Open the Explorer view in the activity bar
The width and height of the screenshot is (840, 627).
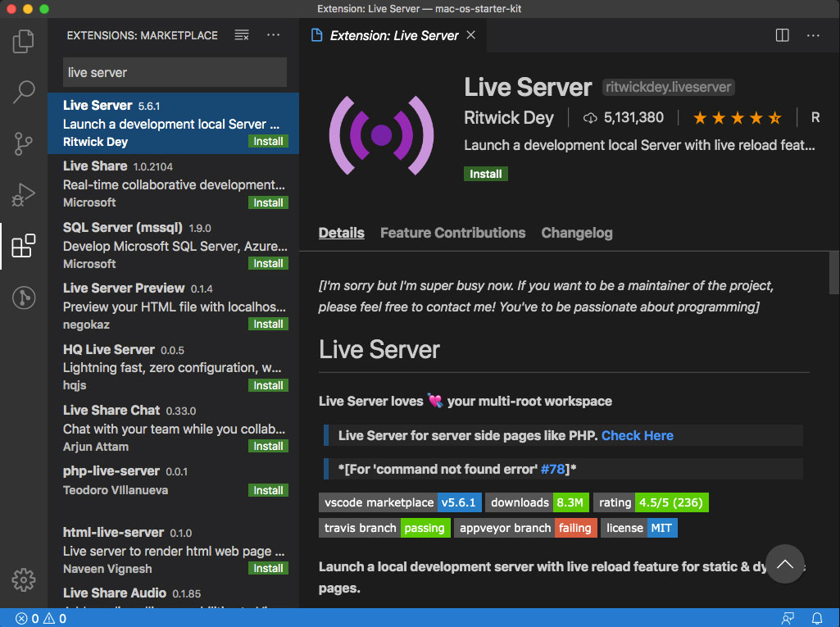(x=23, y=41)
